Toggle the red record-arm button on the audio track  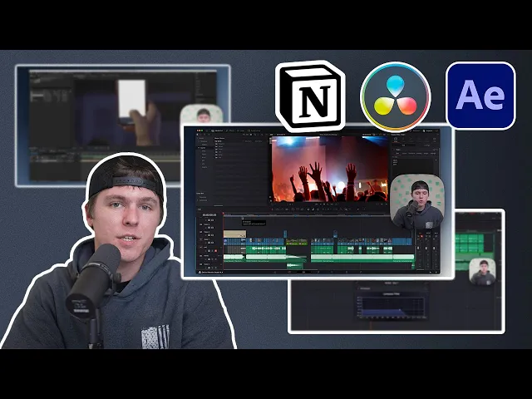[215, 251]
